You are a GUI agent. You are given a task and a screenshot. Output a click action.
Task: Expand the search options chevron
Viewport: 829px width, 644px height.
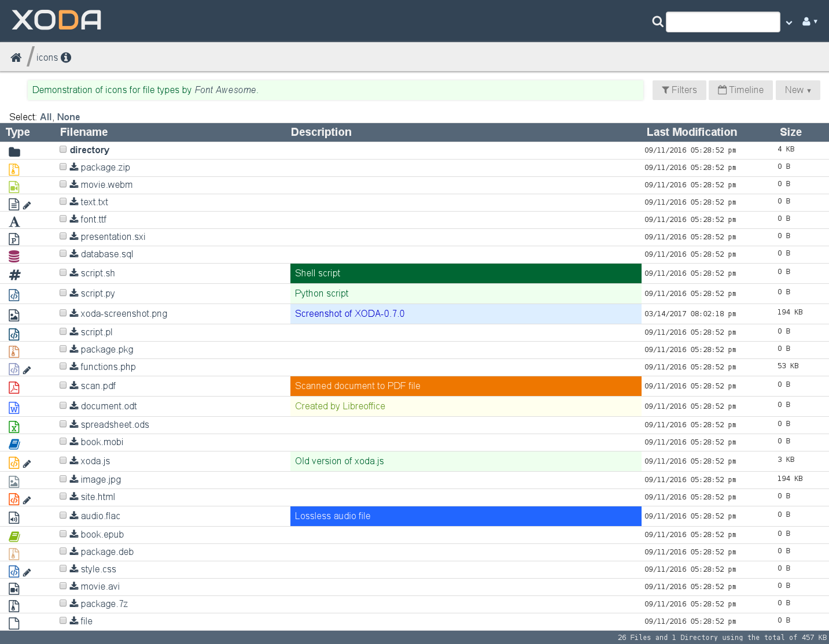(x=789, y=22)
